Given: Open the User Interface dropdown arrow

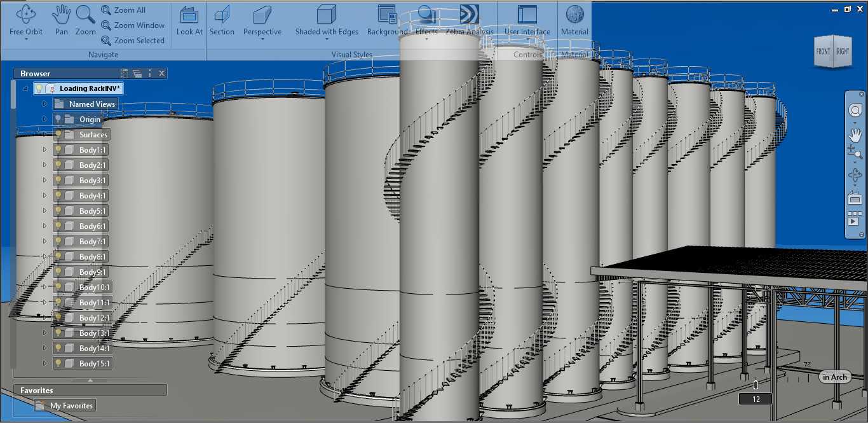Looking at the screenshot, I should (527, 39).
